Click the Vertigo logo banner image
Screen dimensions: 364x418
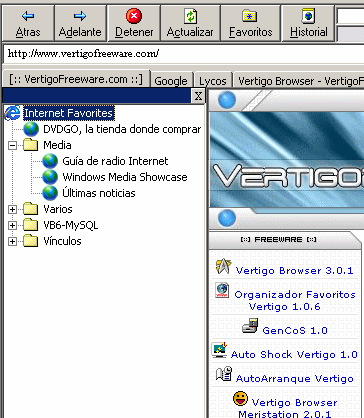[287, 159]
